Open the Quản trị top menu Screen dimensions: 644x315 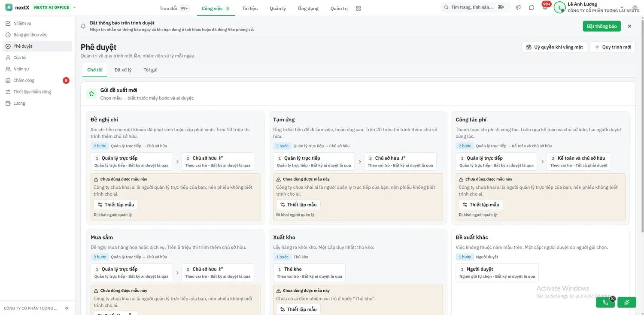pyautogui.click(x=339, y=8)
